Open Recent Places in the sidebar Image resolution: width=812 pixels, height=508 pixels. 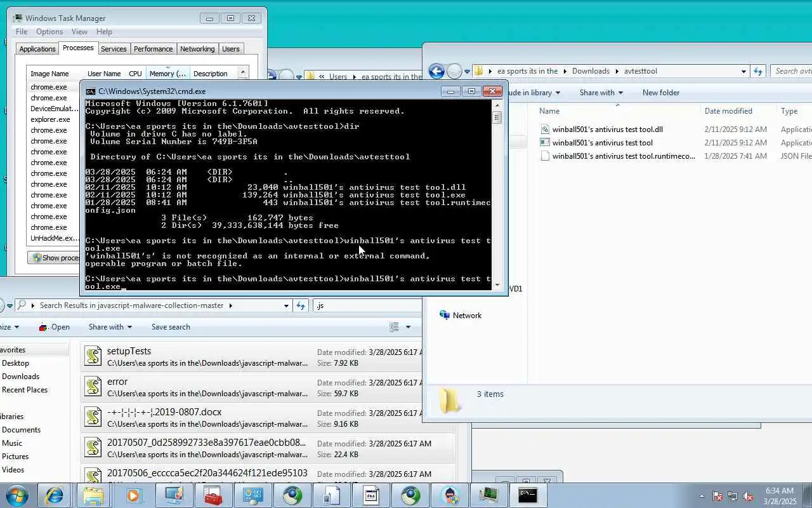(25, 390)
